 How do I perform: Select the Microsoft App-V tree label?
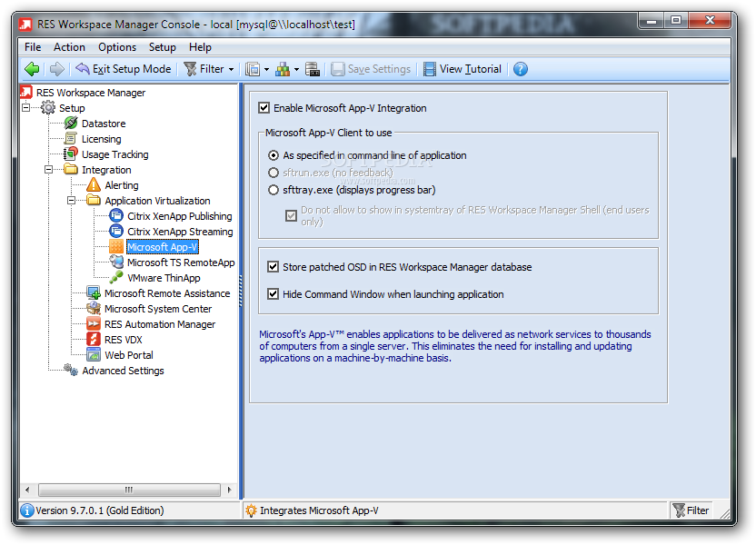coord(163,247)
